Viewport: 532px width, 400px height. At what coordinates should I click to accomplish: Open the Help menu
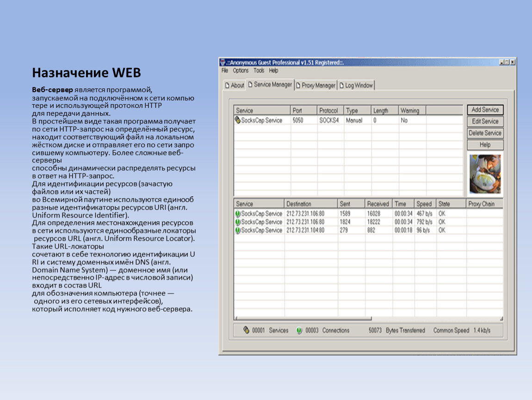point(273,71)
